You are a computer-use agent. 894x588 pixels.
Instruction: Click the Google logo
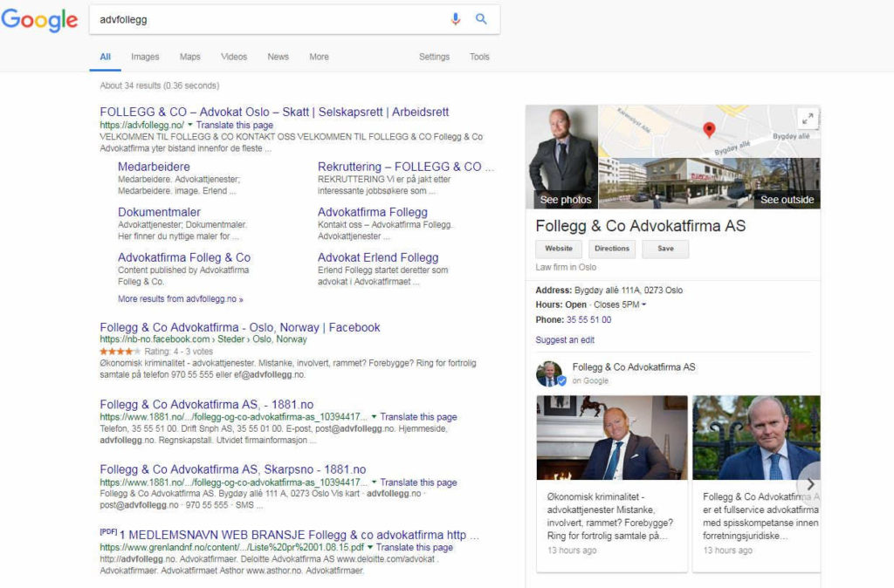tap(40, 18)
